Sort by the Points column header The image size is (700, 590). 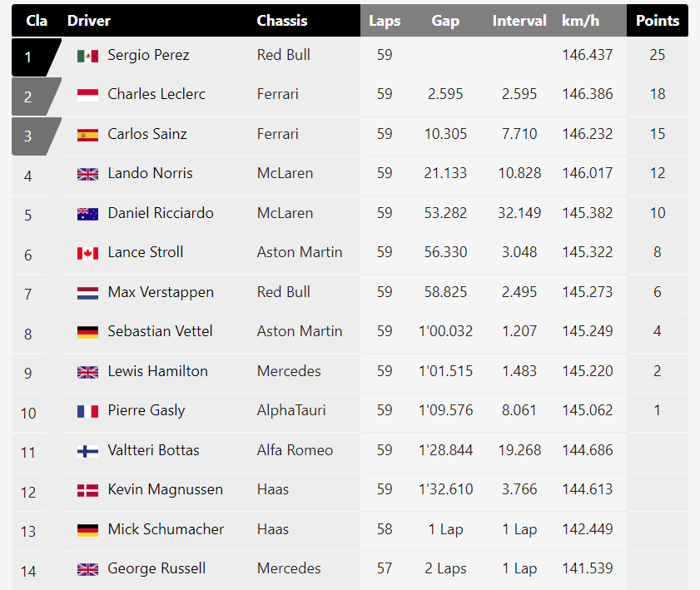tap(658, 21)
